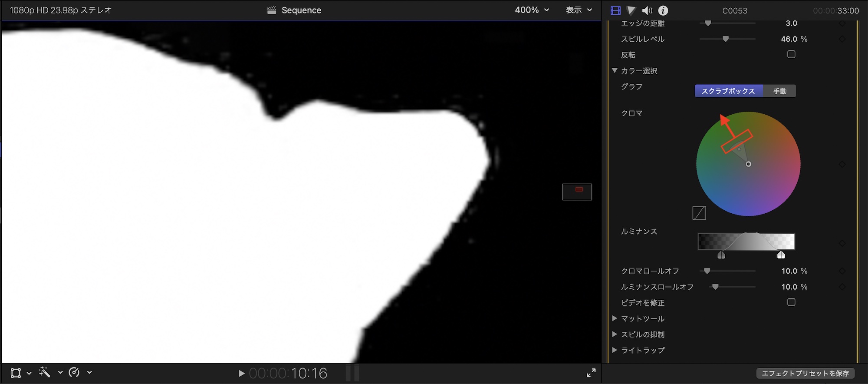Screen dimensions: 868x384
Task: Select the スクラブボックス graph mode
Action: pos(728,91)
